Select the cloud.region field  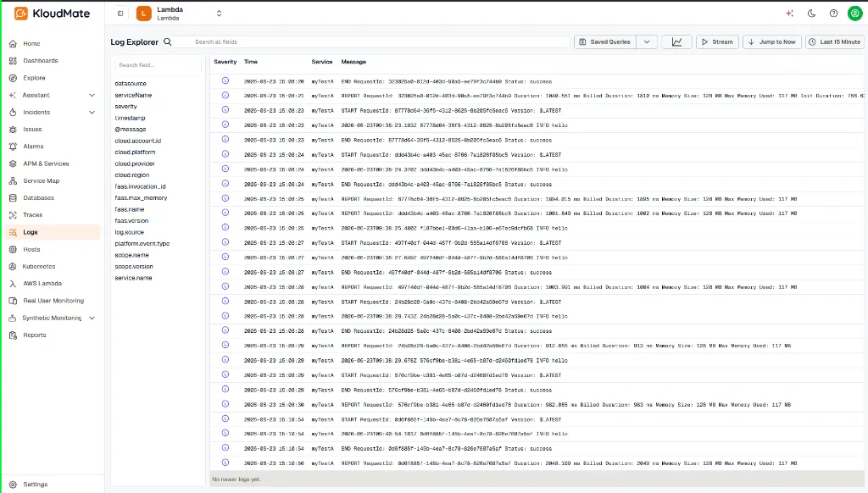point(131,174)
